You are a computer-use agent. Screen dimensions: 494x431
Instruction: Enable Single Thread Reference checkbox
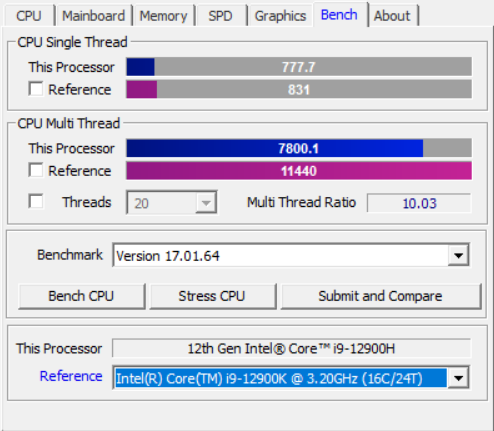point(36,89)
